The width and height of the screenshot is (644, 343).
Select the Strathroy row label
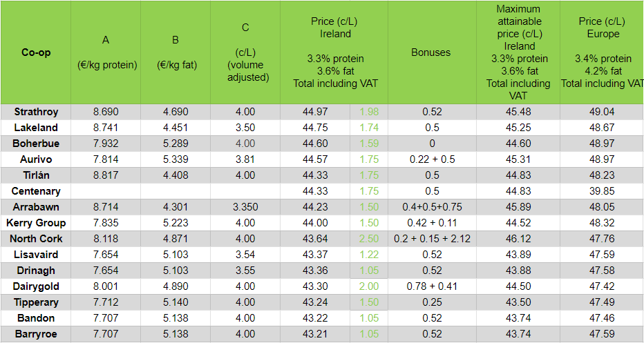(36, 112)
